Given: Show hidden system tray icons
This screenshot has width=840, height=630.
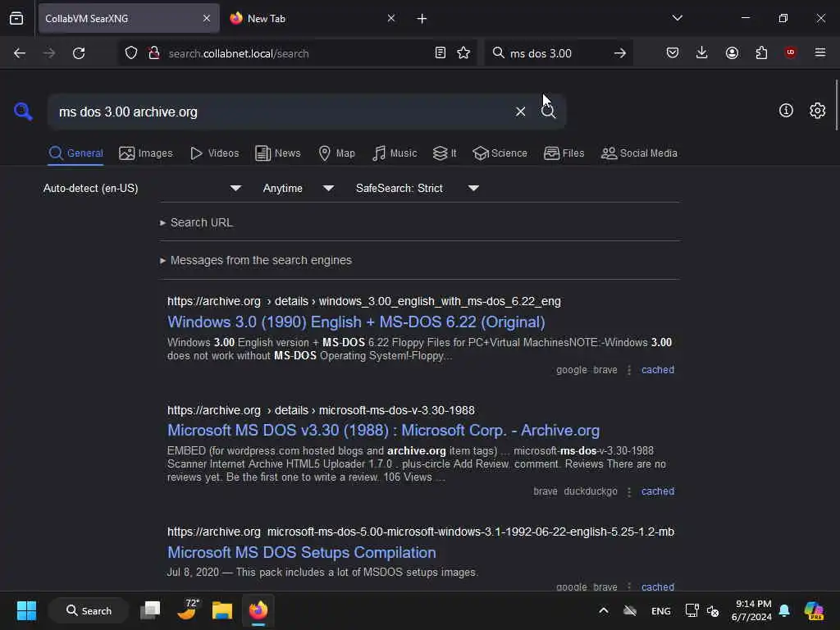Looking at the screenshot, I should 603,610.
